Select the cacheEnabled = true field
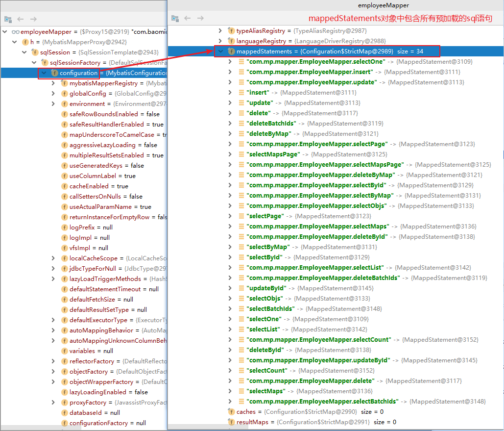 pyautogui.click(x=98, y=186)
